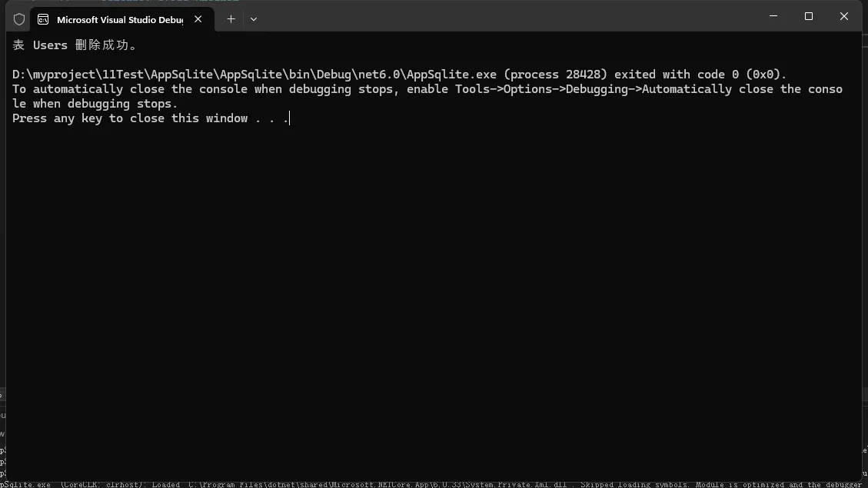This screenshot has height=488, width=868.
Task: Maximize the terminal window
Action: pos(809,17)
